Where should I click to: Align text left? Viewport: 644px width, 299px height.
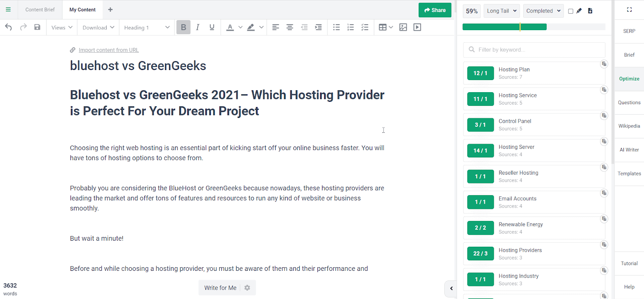tap(275, 27)
